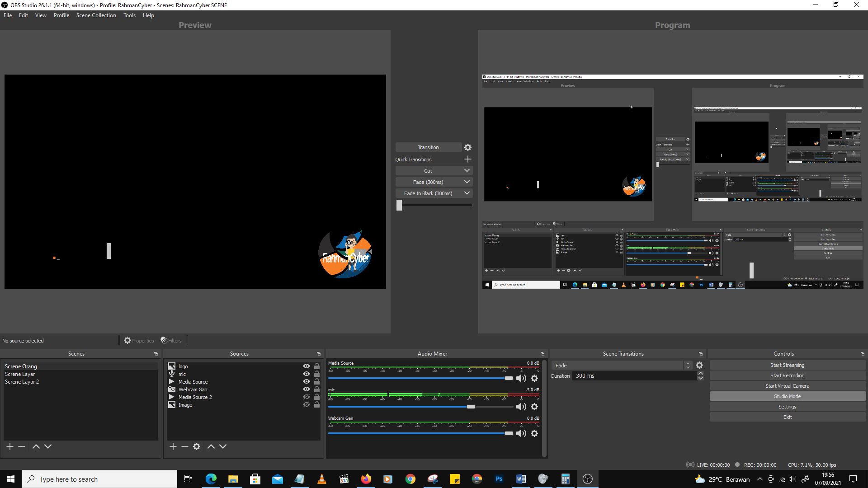Remove selected source using minus icon

(184, 446)
